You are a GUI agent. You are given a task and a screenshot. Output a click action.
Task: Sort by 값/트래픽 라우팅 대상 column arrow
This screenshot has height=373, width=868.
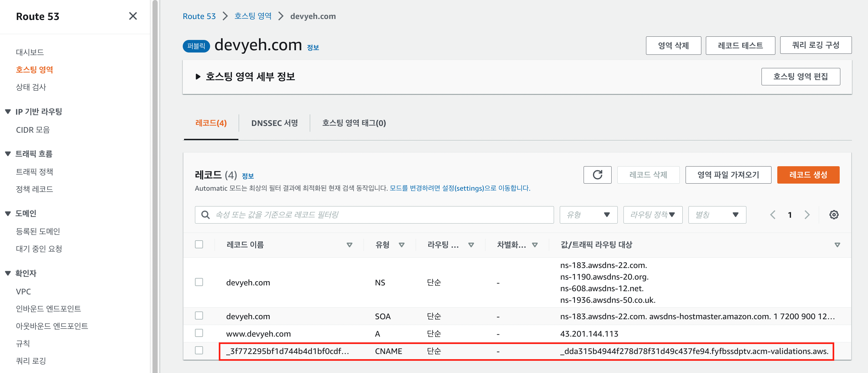pyautogui.click(x=837, y=245)
